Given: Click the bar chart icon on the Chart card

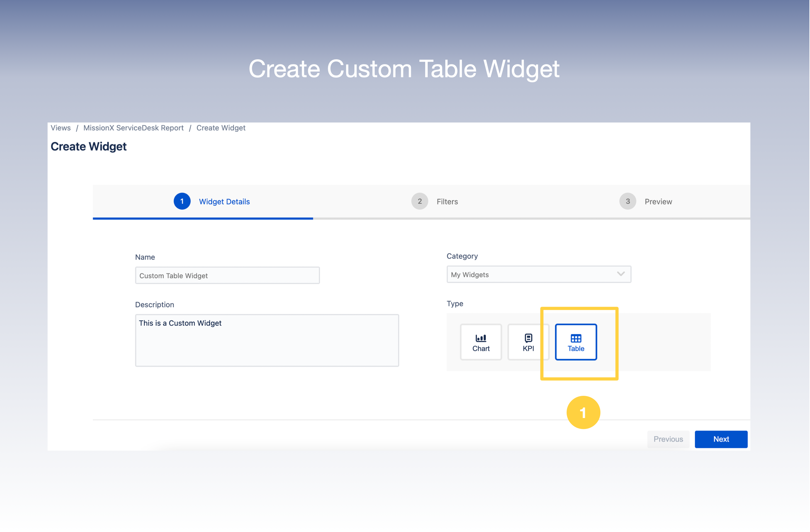Looking at the screenshot, I should pos(481,337).
